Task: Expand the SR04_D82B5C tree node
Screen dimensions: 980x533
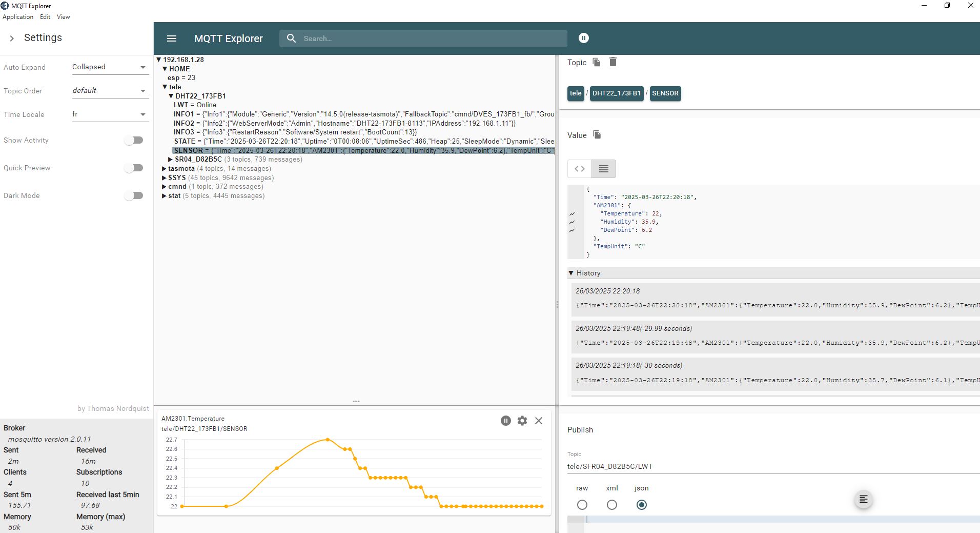Action: point(171,160)
